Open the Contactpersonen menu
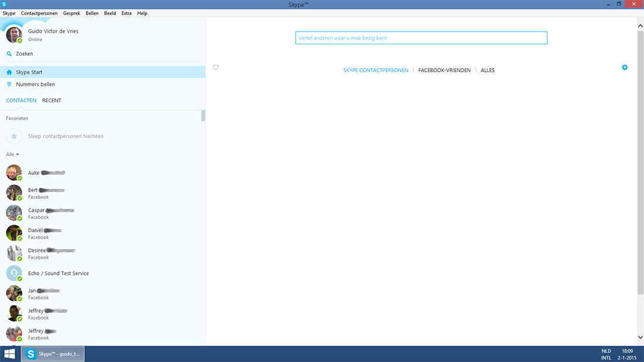The width and height of the screenshot is (644, 362). pyautogui.click(x=39, y=13)
